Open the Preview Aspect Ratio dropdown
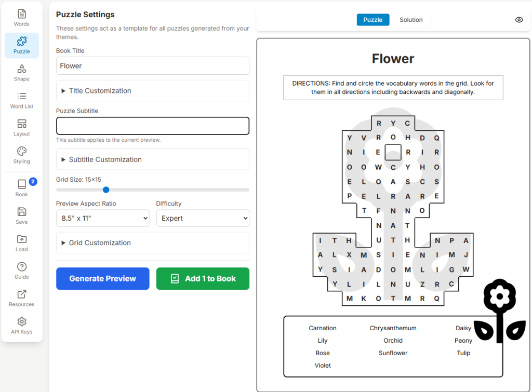The width and height of the screenshot is (532, 392). 103,218
